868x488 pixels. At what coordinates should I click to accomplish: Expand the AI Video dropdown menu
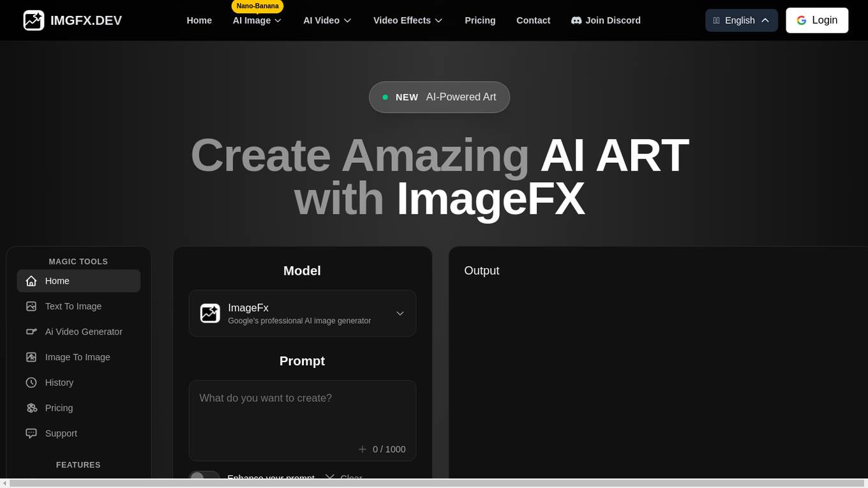327,20
